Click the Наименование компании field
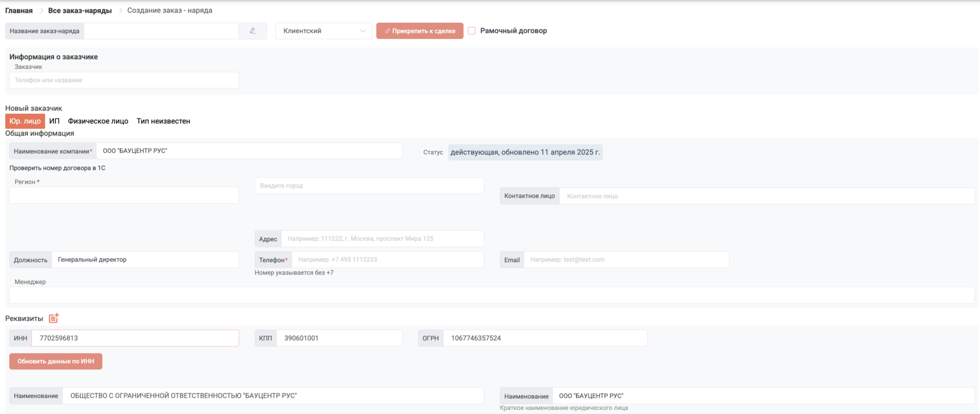Screen dimensions: 980x414 pyautogui.click(x=249, y=151)
